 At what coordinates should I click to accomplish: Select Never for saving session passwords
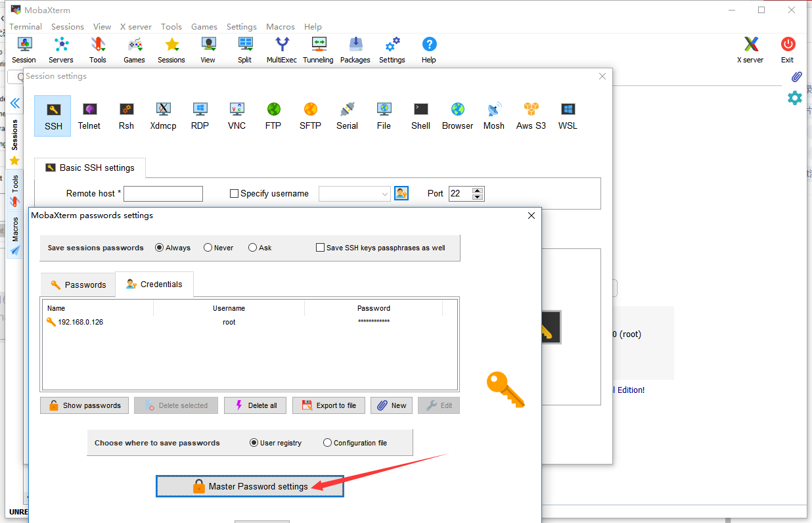click(208, 248)
